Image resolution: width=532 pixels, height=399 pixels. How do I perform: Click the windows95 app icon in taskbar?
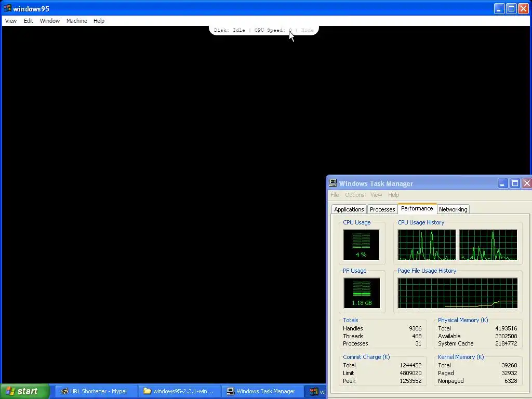click(314, 392)
